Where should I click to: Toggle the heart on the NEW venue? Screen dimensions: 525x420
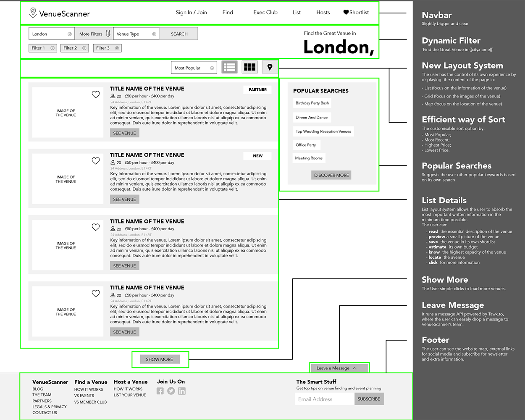[x=96, y=160]
